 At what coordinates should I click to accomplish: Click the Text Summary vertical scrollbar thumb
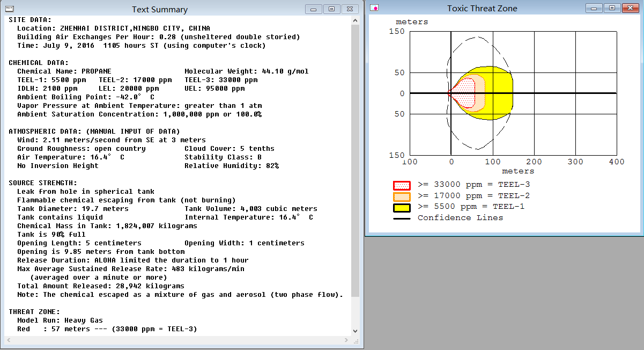355,161
